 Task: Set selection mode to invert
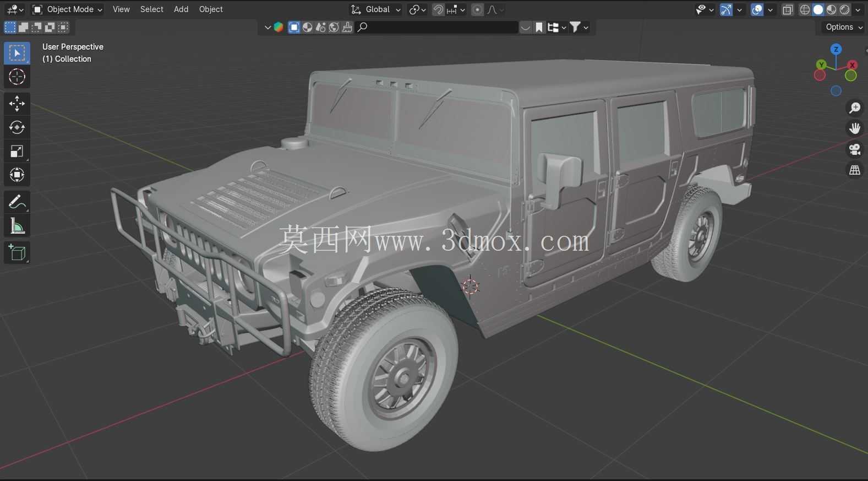(x=50, y=27)
